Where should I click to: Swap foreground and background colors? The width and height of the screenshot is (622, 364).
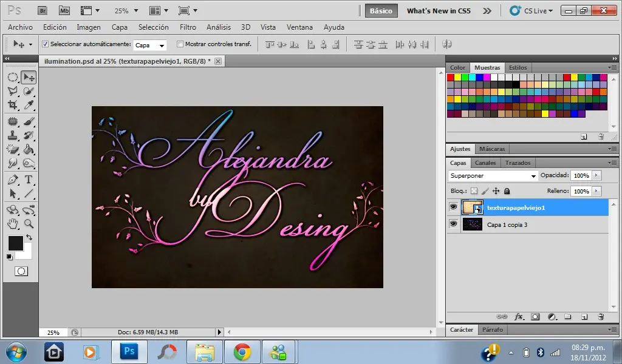pos(29,237)
